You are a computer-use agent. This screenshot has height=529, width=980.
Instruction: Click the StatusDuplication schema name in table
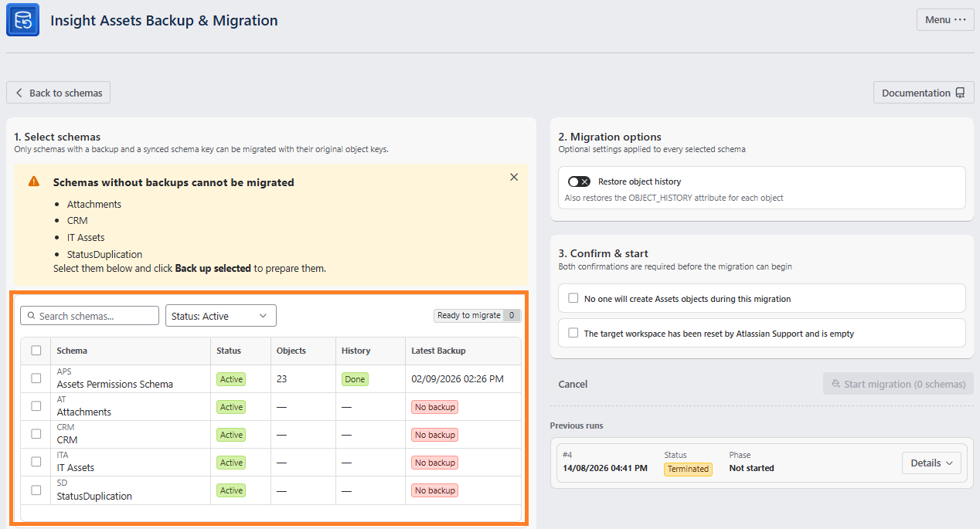[x=94, y=496]
